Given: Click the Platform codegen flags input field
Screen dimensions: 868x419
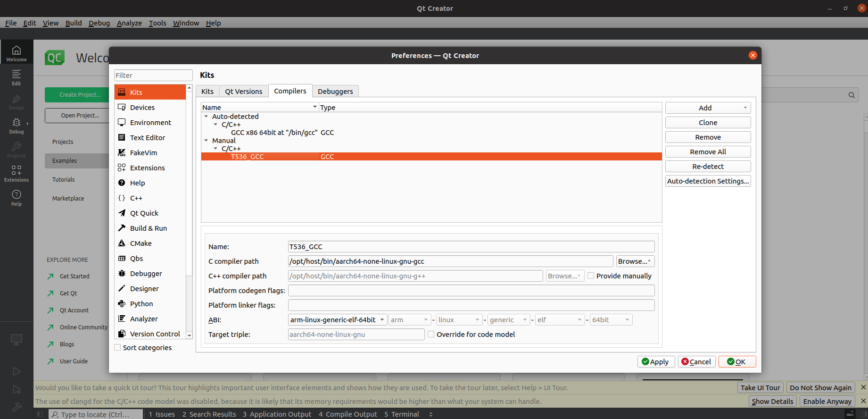Looking at the screenshot, I should (471, 291).
